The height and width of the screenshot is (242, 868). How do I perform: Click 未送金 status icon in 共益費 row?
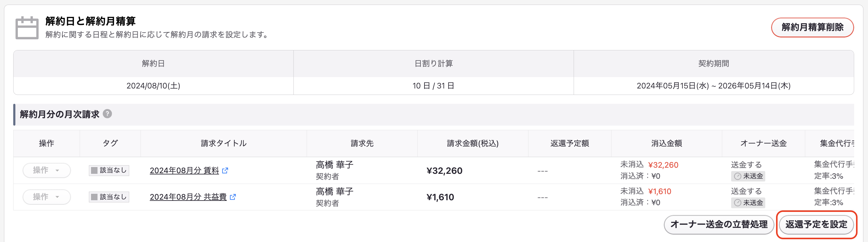click(738, 203)
